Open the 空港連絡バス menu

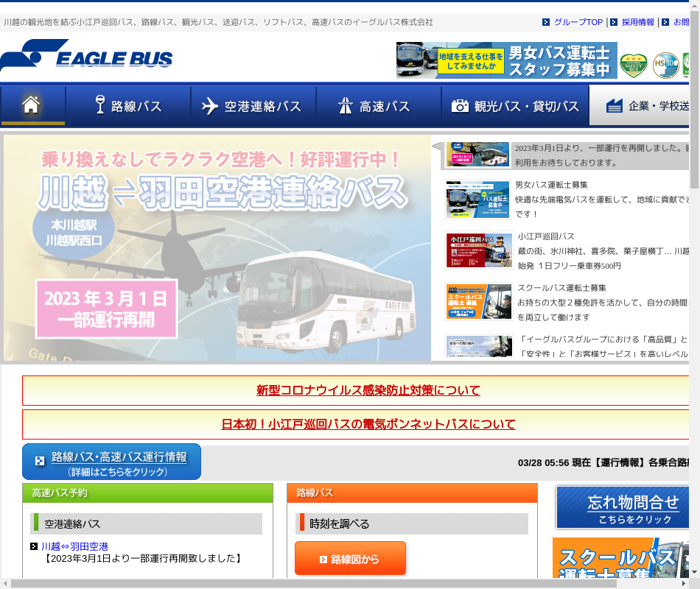tap(253, 106)
